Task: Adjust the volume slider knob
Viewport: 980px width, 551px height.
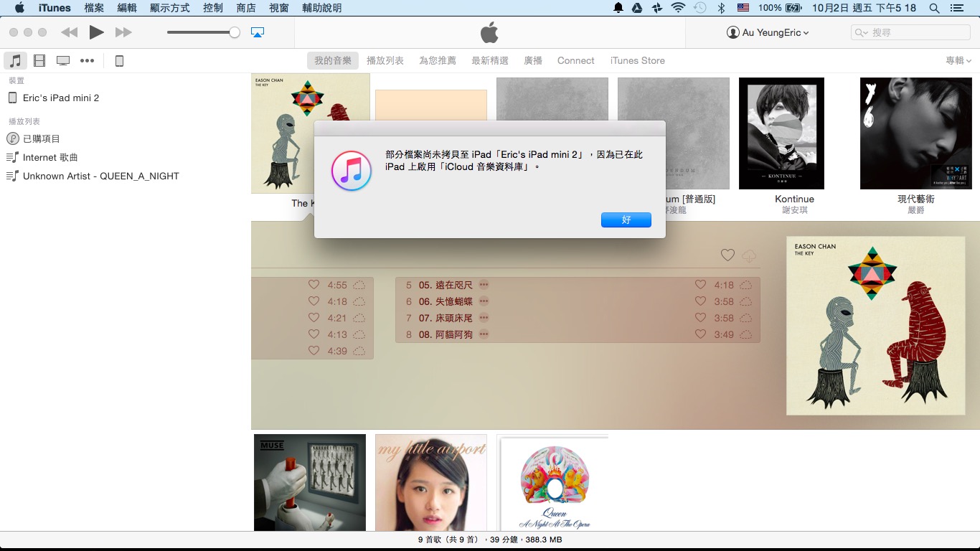Action: click(x=234, y=32)
